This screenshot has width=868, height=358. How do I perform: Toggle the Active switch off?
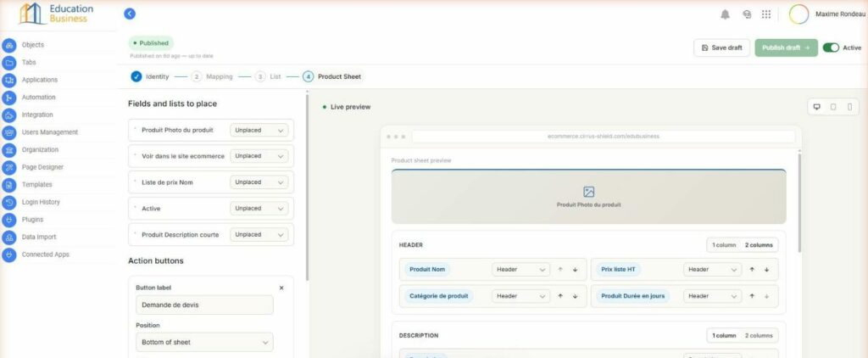(x=831, y=48)
